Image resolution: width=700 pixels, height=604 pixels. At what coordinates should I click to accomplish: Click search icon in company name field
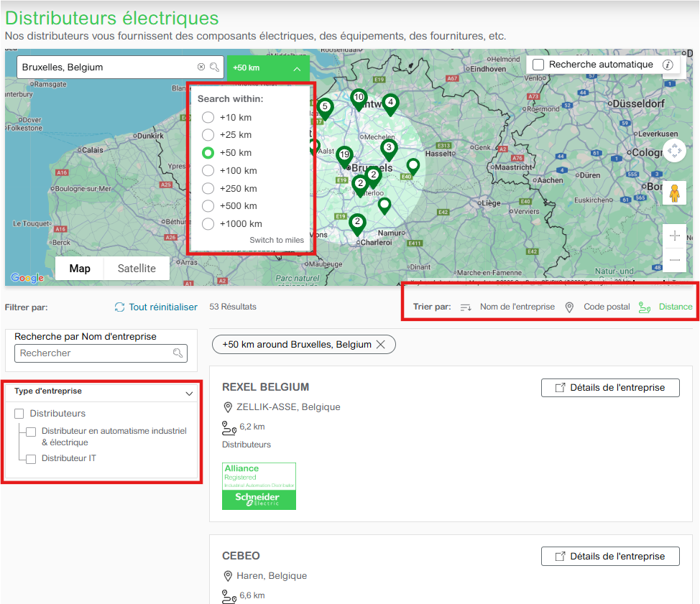tap(178, 353)
